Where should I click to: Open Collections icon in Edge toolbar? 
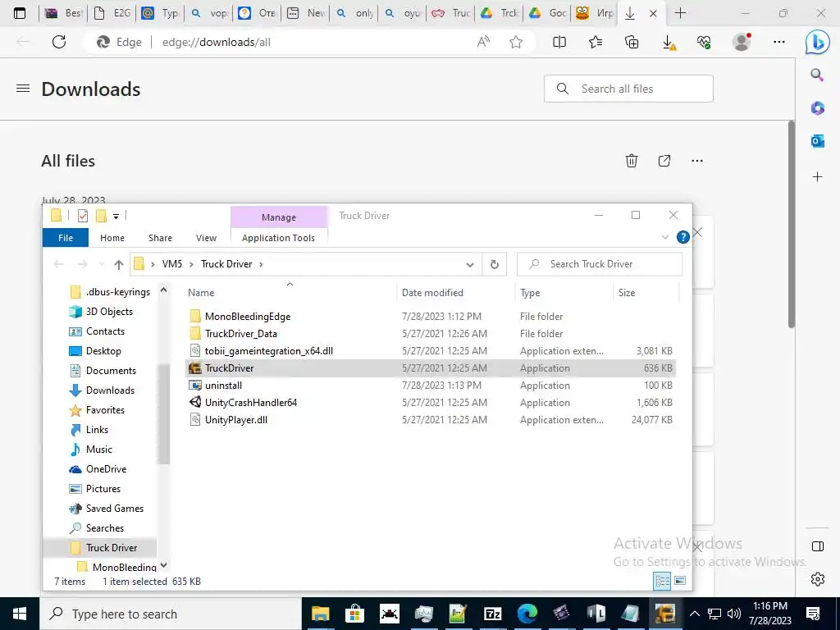632,42
